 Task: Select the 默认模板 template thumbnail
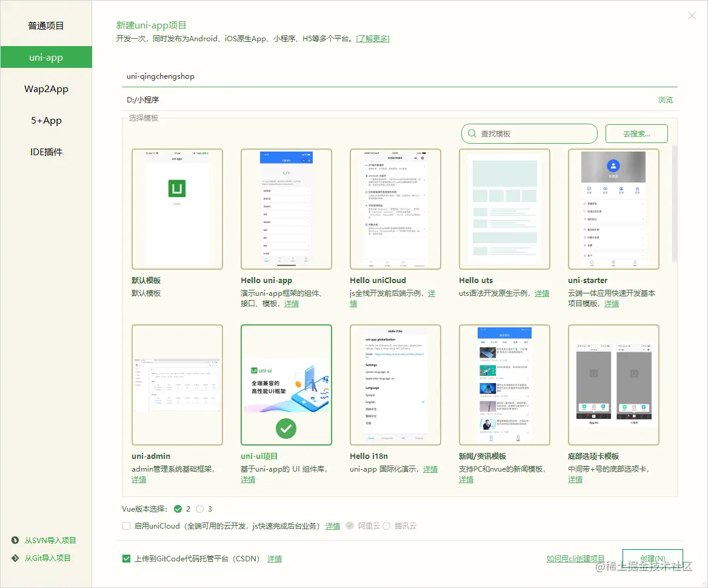tap(177, 209)
